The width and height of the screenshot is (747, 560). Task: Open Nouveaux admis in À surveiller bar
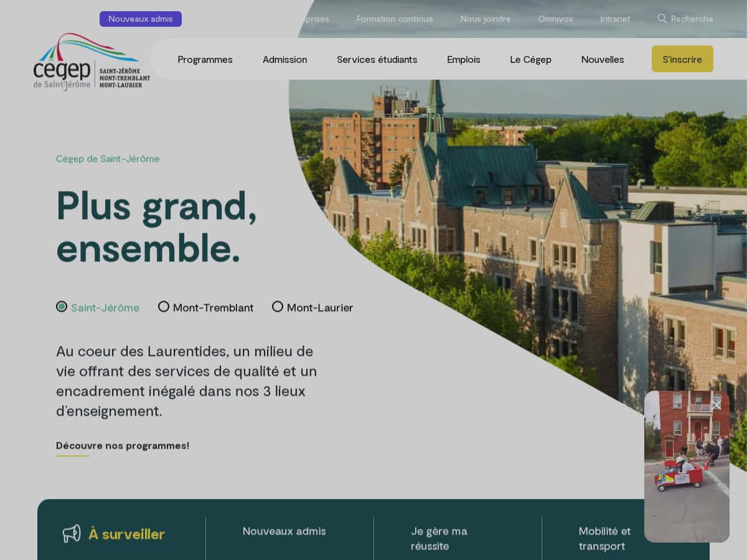point(284,531)
